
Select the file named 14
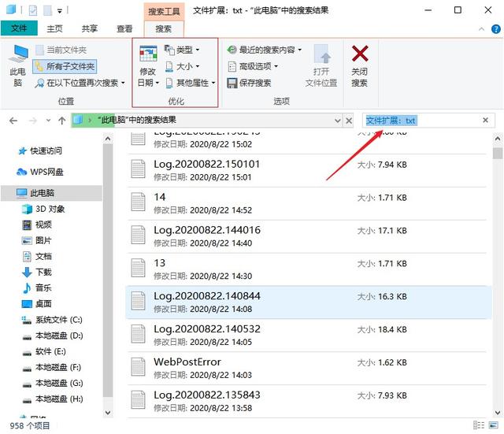tap(308, 203)
